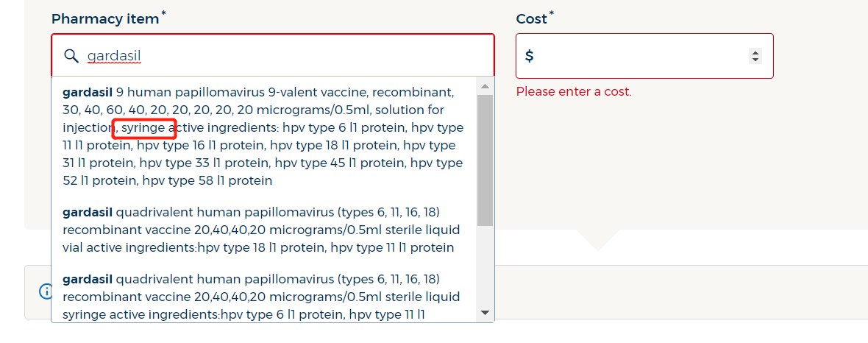Click the "Please enter a cost." error message
This screenshot has width=868, height=343.
pyautogui.click(x=574, y=92)
